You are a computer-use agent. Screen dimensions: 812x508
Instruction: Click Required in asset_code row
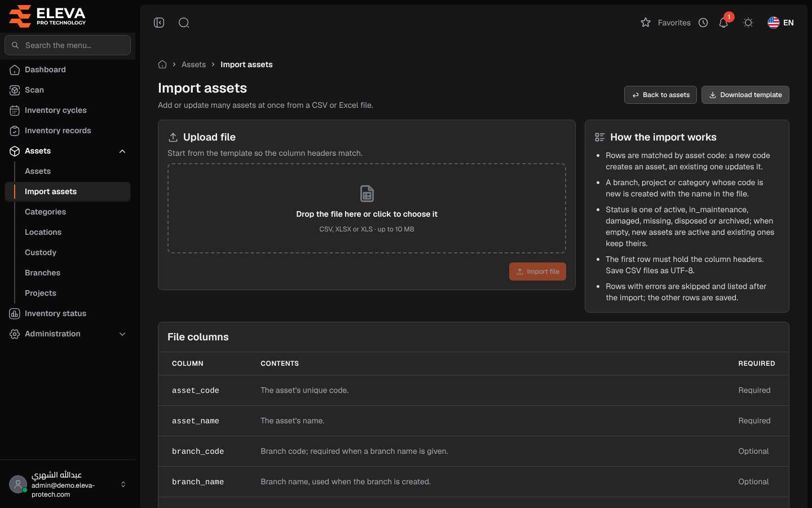coord(754,390)
